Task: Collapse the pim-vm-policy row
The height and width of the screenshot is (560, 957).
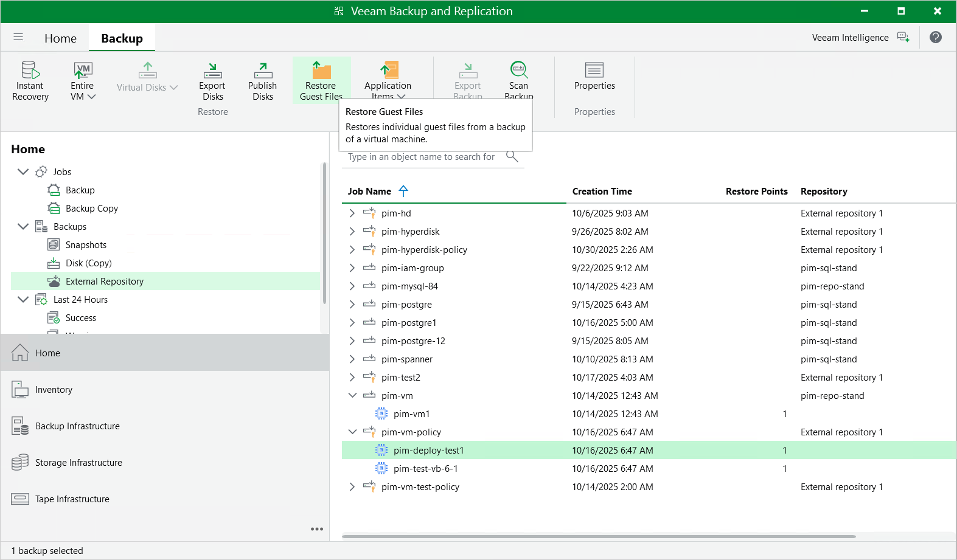Action: [x=352, y=432]
